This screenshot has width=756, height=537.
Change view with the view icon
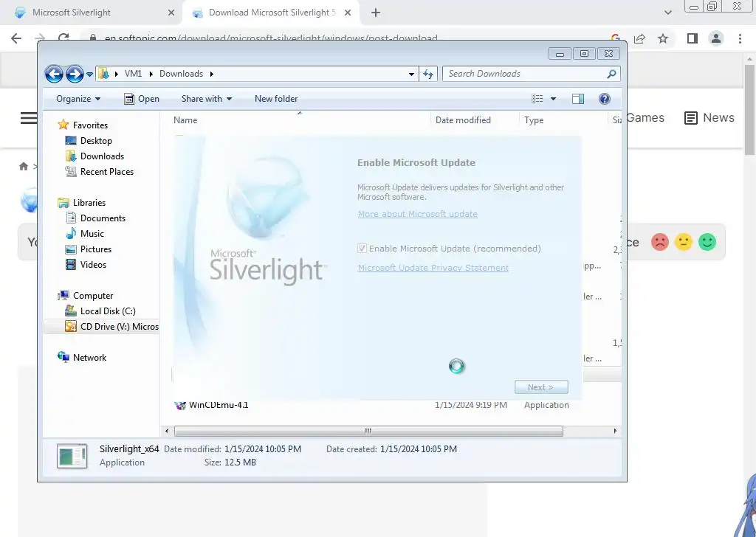click(537, 99)
